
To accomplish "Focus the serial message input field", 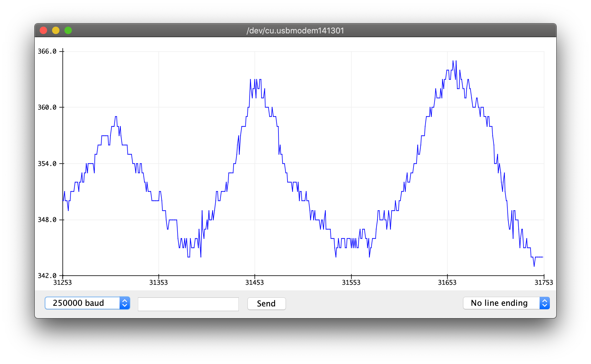I will 188,304.
